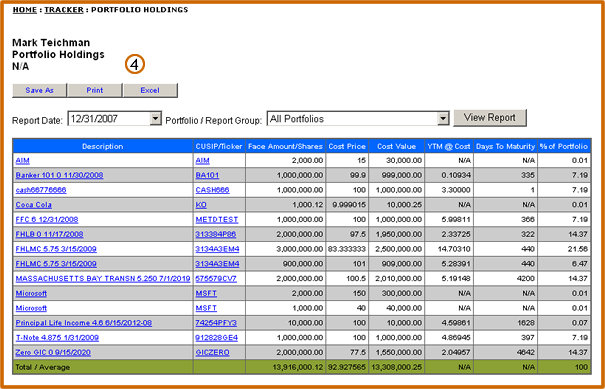Select the 92.927565 average cost price
Screen dimensions: 605x389
point(347,367)
